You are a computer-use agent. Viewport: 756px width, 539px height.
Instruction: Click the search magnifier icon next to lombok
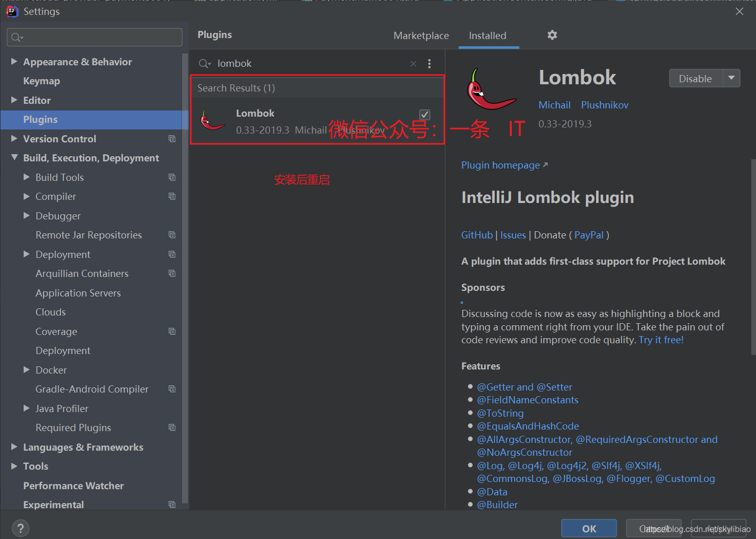204,64
